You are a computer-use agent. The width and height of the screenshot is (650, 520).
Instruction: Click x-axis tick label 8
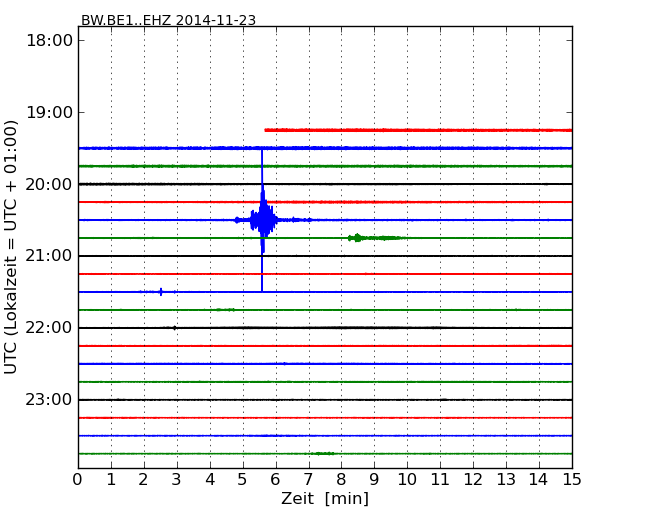tap(342, 480)
